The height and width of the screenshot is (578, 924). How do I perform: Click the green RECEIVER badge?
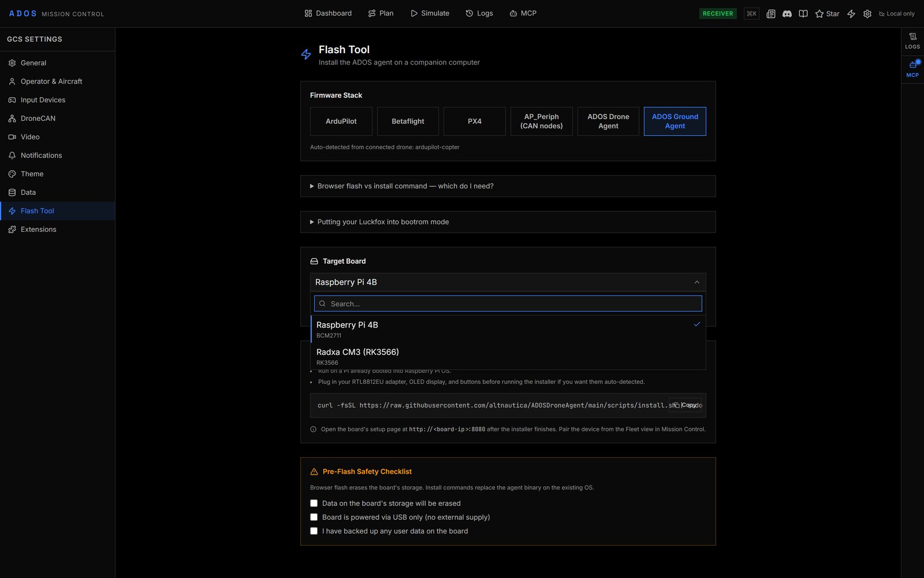718,14
